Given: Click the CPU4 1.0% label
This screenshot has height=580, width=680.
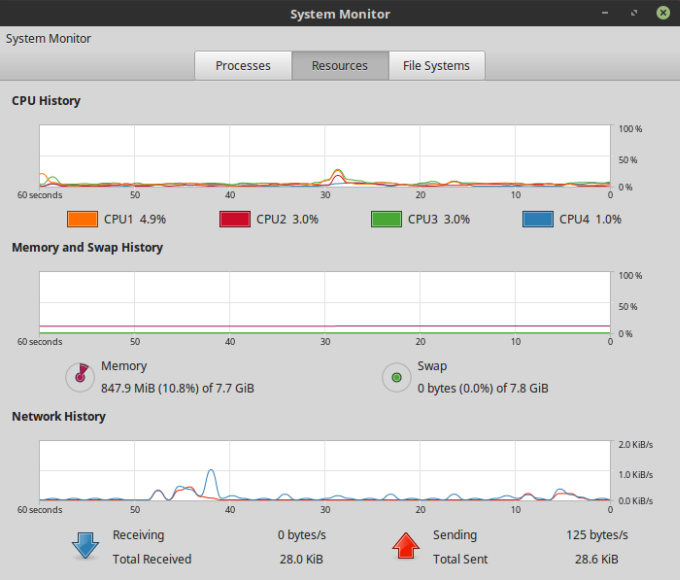Looking at the screenshot, I should [x=590, y=219].
